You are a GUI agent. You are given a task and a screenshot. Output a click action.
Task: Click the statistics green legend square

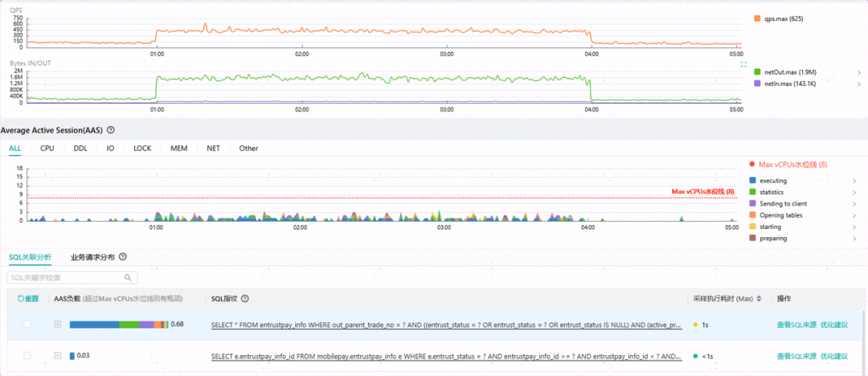click(x=751, y=192)
